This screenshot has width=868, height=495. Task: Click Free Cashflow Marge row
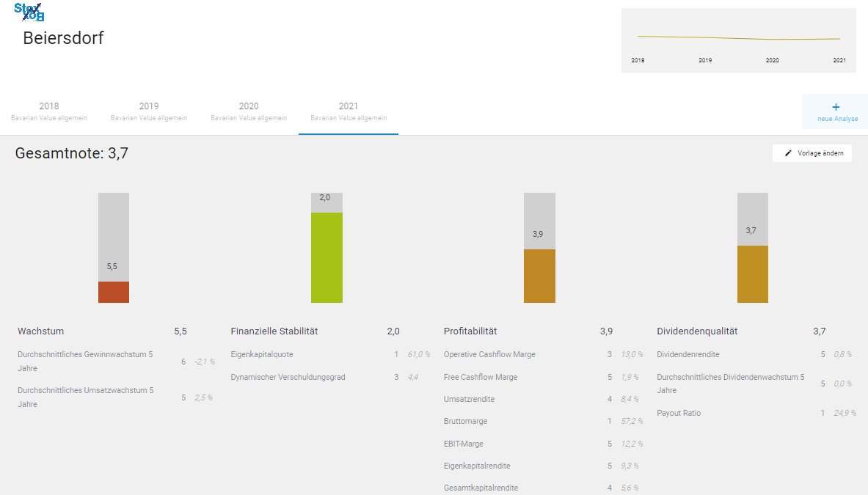click(543, 377)
